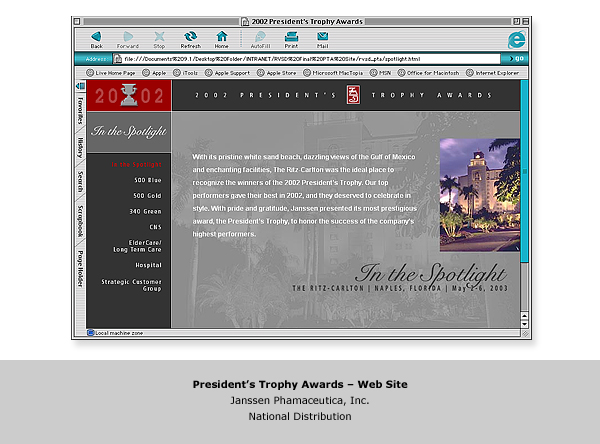Toggle explorer bar with arrow icon

click(x=80, y=86)
